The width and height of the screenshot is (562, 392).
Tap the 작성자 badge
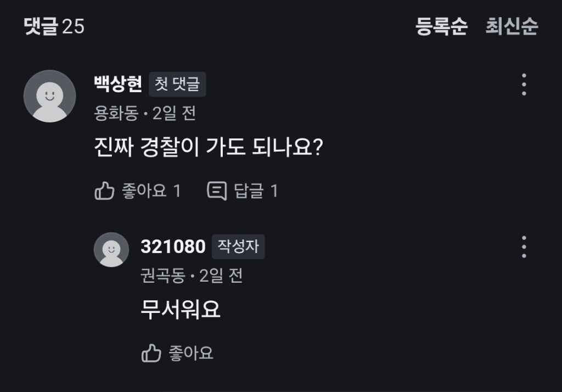pyautogui.click(x=238, y=247)
